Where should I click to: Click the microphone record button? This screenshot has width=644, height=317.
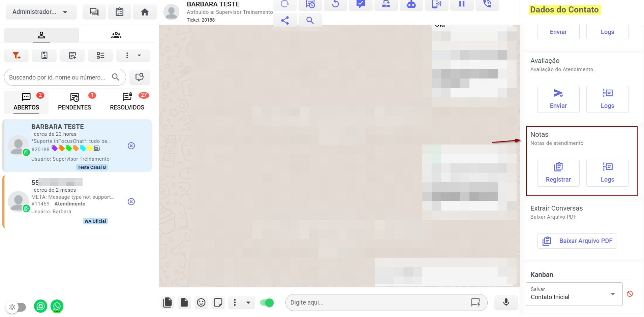pyautogui.click(x=505, y=303)
